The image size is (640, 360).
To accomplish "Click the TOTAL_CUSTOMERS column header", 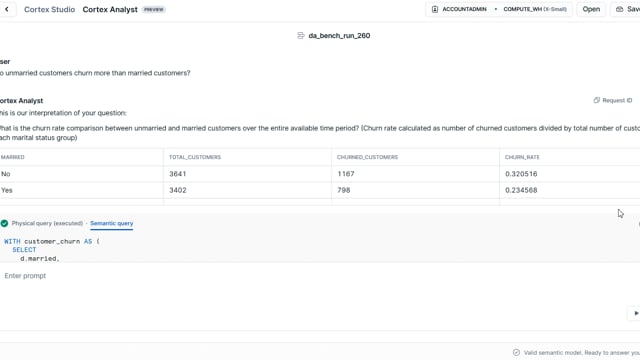I will pyautogui.click(x=195, y=157).
